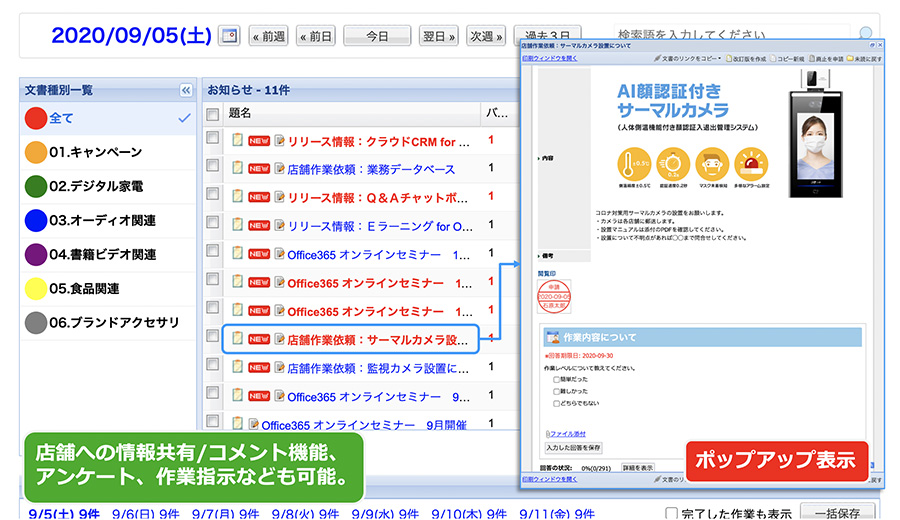Click NEW badge on 業務データベース row
The height and width of the screenshot is (520, 900).
259,169
